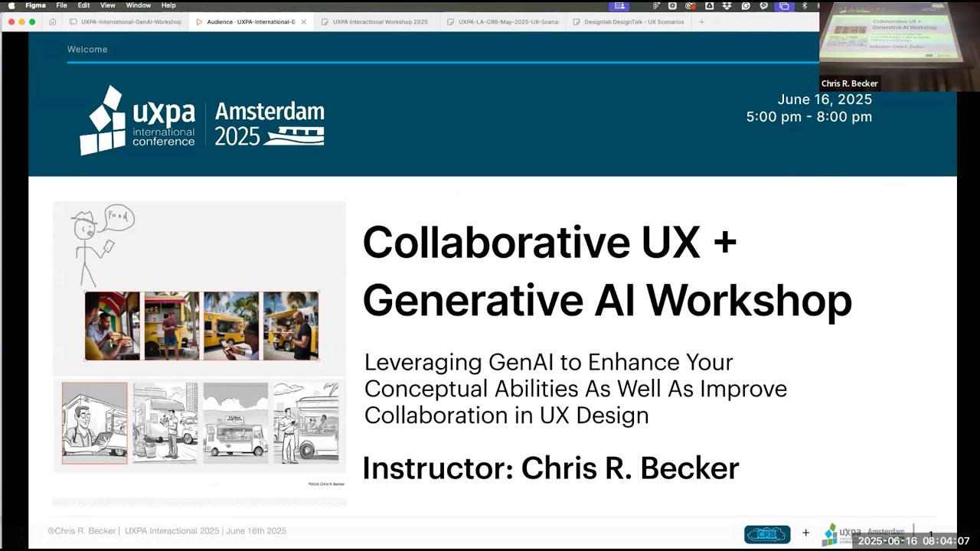980x551 pixels.
Task: Switch to UXPA-International-GenAI-Workshop tab
Action: click(126, 22)
